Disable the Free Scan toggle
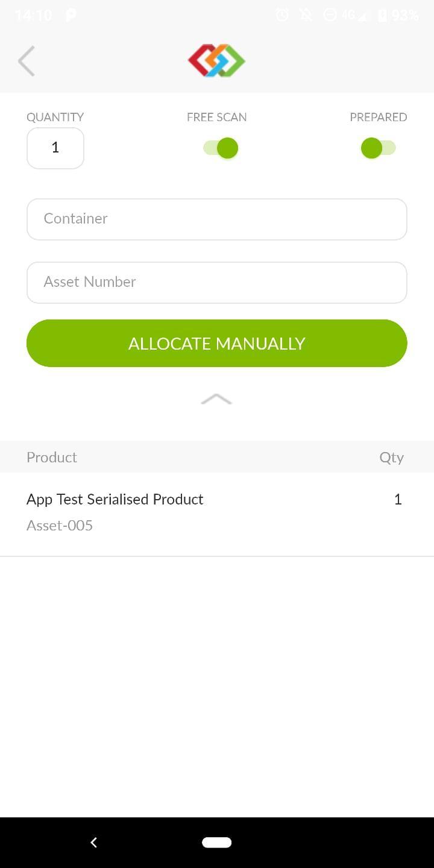Screen dimensions: 434x868 click(221, 148)
